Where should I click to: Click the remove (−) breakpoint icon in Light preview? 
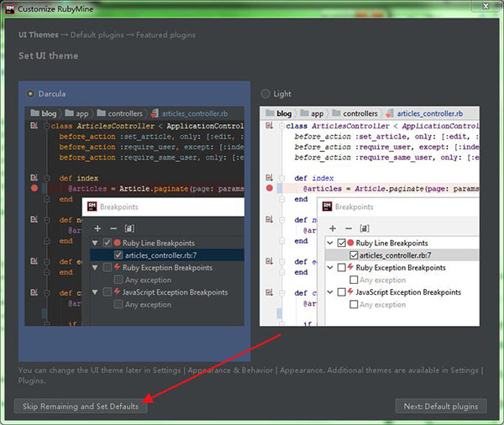(x=349, y=228)
